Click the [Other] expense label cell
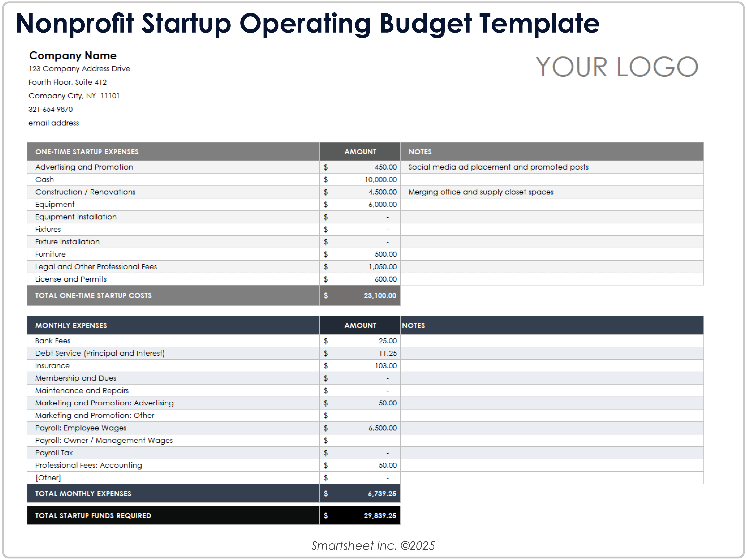Viewport: 747px width, 560px height. [x=48, y=478]
